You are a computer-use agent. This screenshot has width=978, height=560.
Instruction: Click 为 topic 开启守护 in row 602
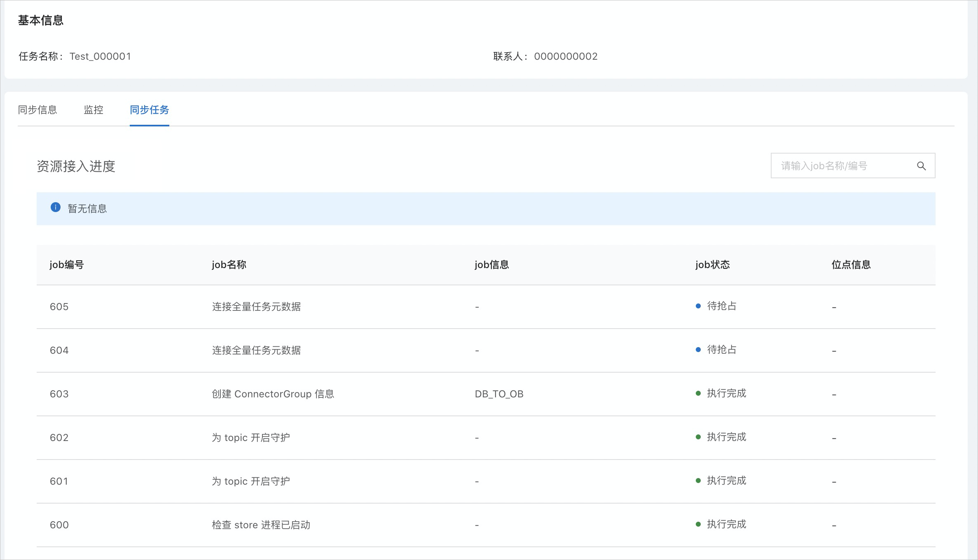coord(251,438)
